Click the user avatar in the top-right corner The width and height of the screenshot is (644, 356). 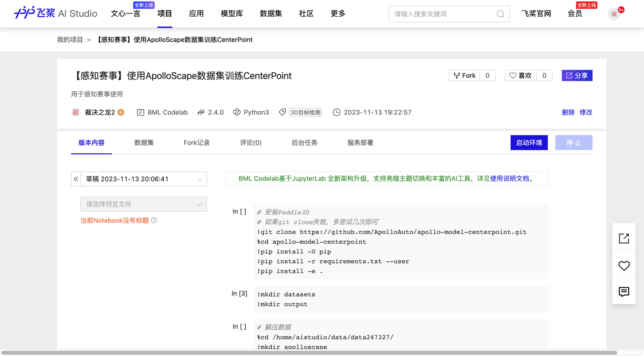pos(614,14)
